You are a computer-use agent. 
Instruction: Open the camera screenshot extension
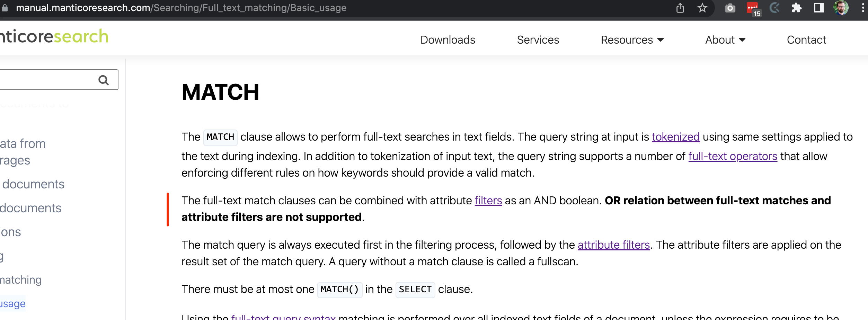pyautogui.click(x=730, y=8)
